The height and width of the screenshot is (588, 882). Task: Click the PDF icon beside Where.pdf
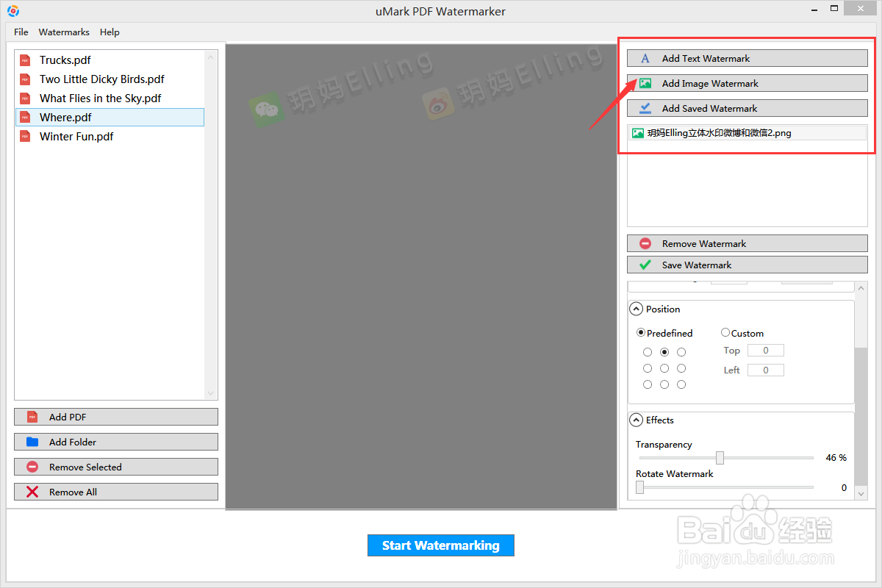click(26, 118)
